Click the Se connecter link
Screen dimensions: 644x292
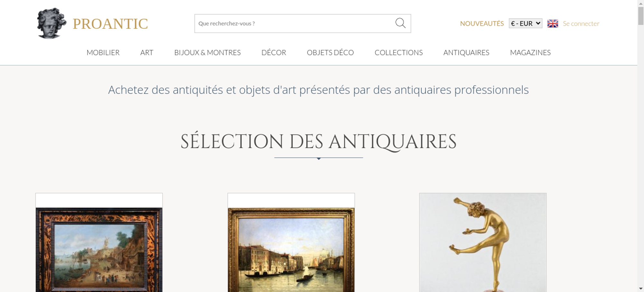click(581, 23)
